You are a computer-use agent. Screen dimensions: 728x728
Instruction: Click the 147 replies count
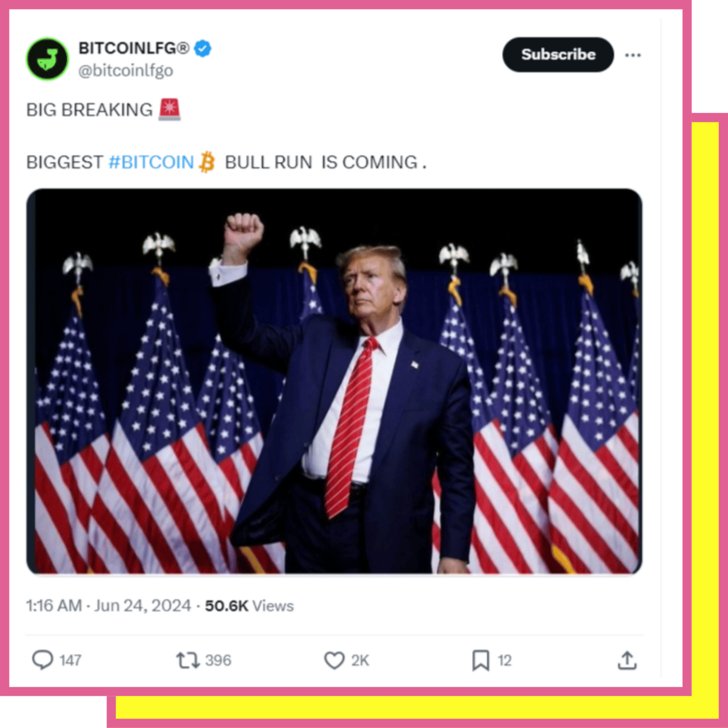(x=70, y=660)
